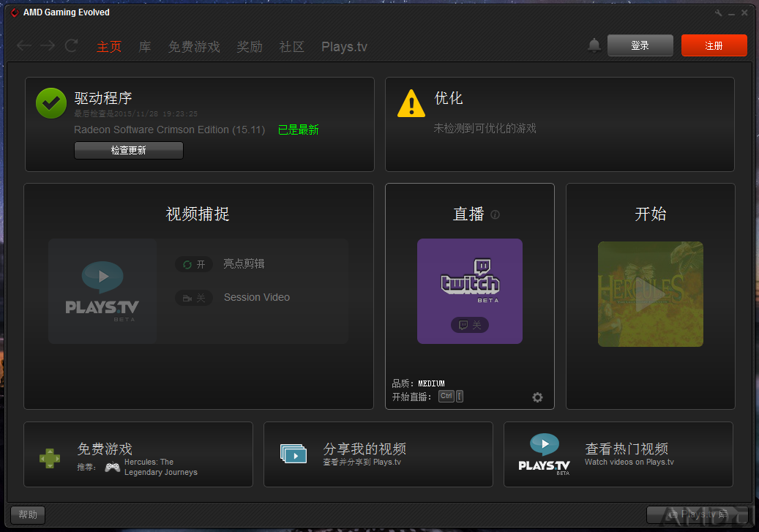Image resolution: width=759 pixels, height=532 pixels.
Task: Click the 亮点剪辑 label
Action: point(244,264)
